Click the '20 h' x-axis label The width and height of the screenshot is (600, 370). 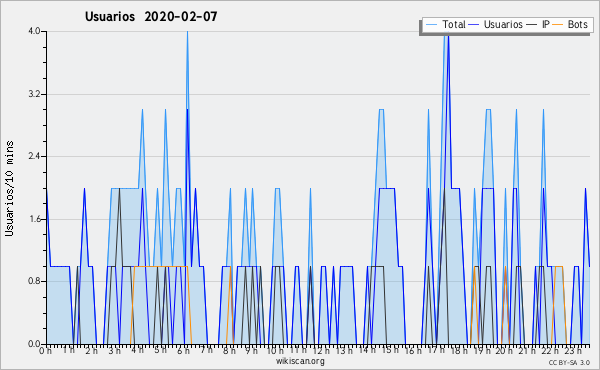tap(505, 351)
